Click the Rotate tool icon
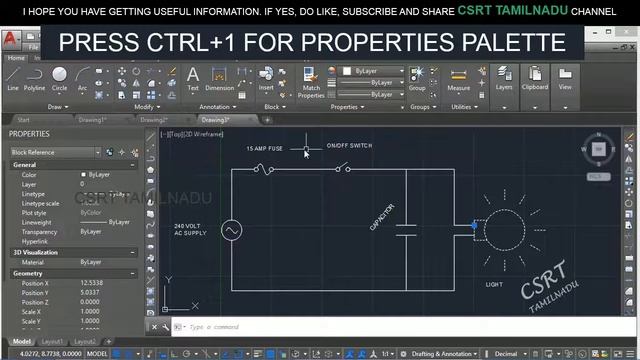640x360 pixels. pyautogui.click(x=136, y=71)
